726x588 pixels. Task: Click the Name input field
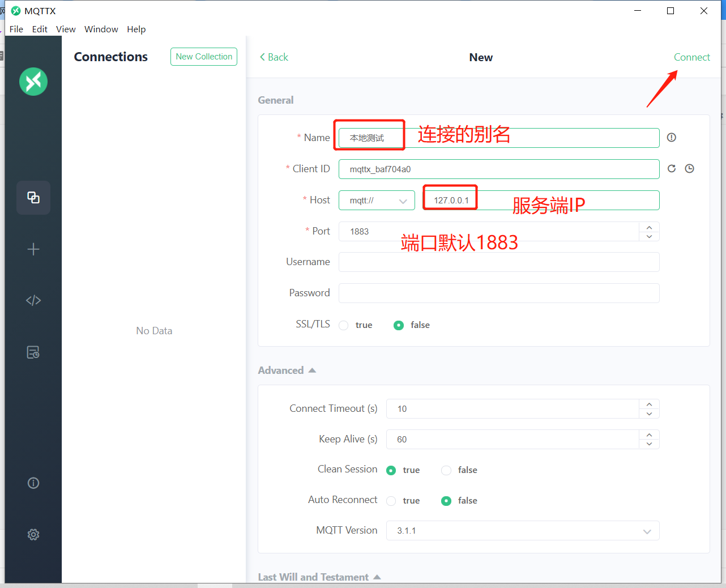tap(499, 138)
